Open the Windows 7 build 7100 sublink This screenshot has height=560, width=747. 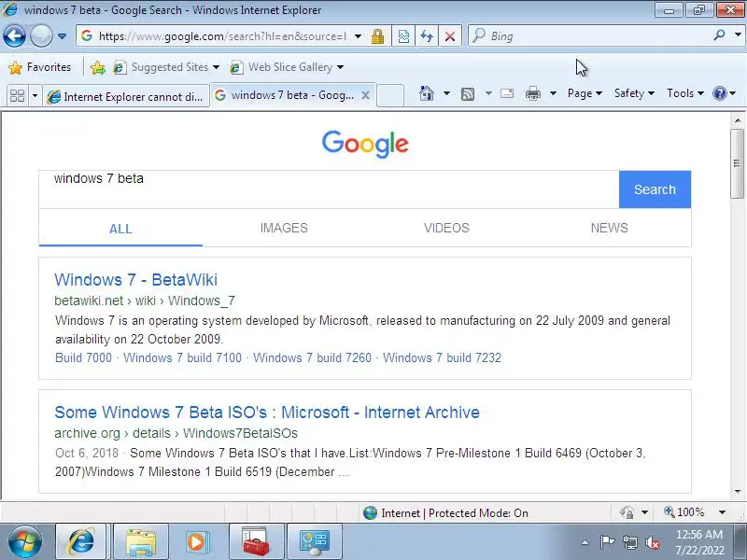pos(182,357)
